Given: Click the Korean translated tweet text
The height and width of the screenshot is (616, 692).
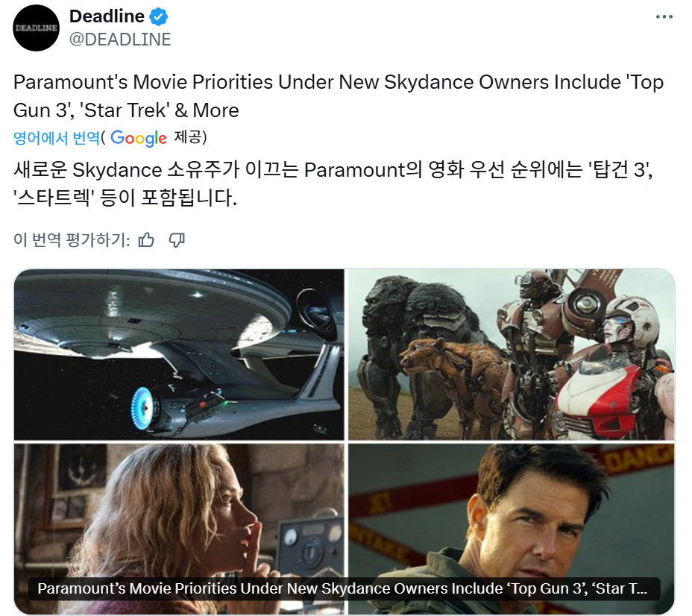Looking at the screenshot, I should [333, 183].
